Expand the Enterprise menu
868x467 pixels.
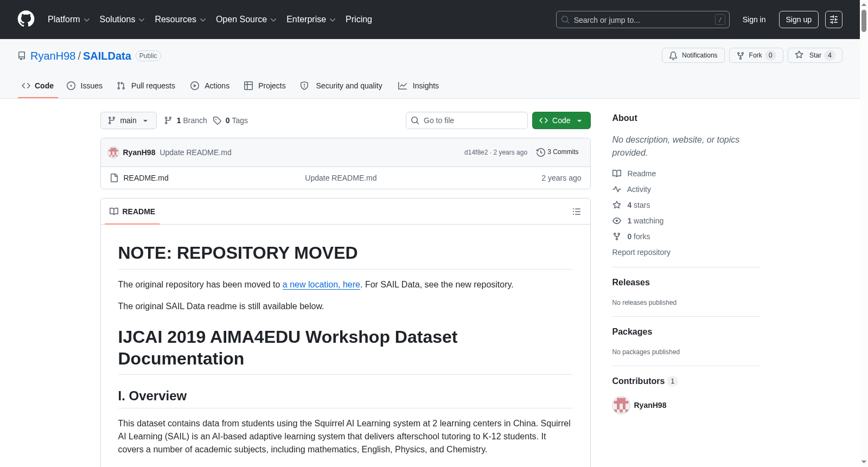click(311, 20)
